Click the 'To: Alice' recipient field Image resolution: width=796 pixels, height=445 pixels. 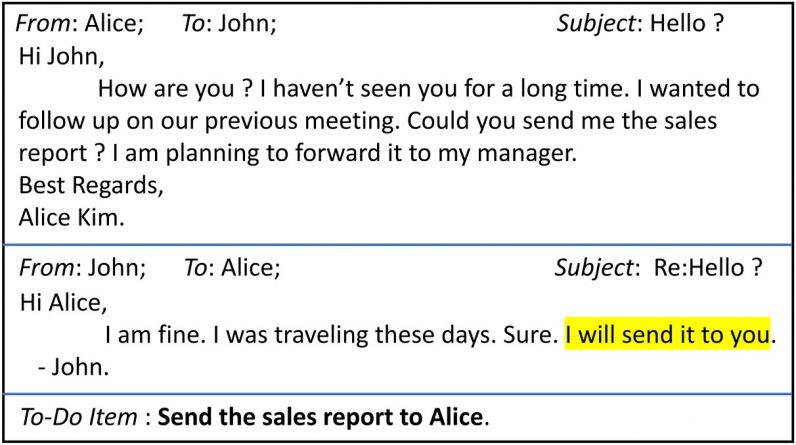click(232, 267)
